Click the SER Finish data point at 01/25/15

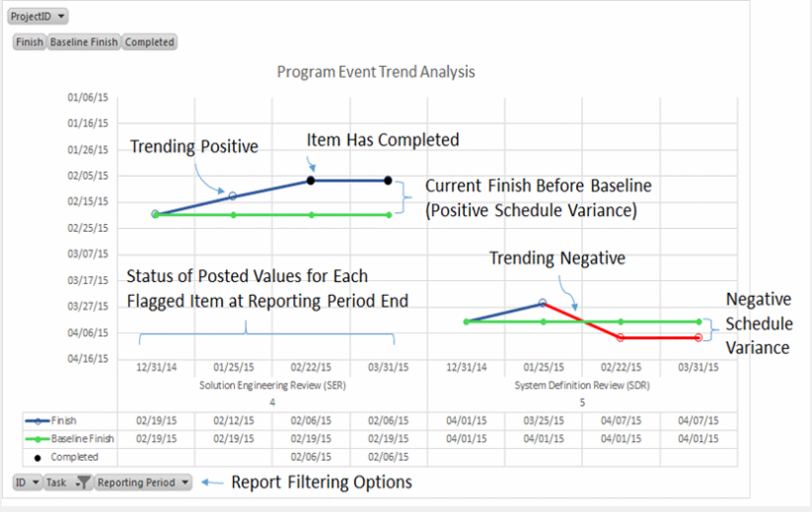tap(233, 196)
